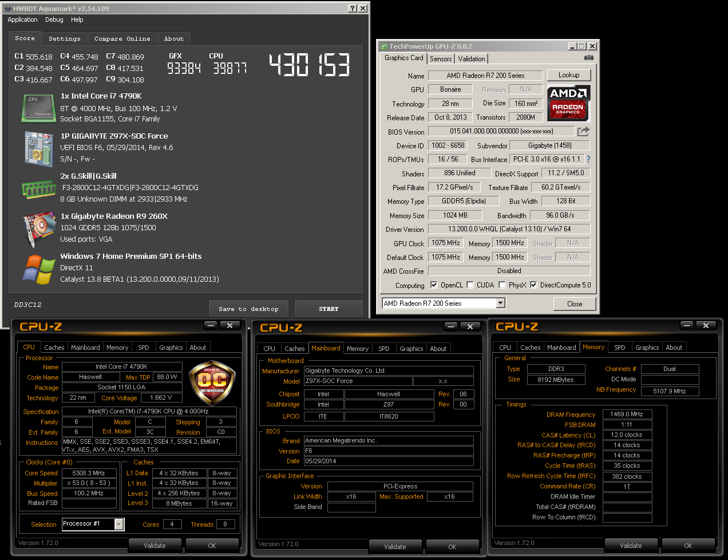Screen dimensions: 728x560
Task: Open the Debug menu in Aquamark
Action: point(54,19)
